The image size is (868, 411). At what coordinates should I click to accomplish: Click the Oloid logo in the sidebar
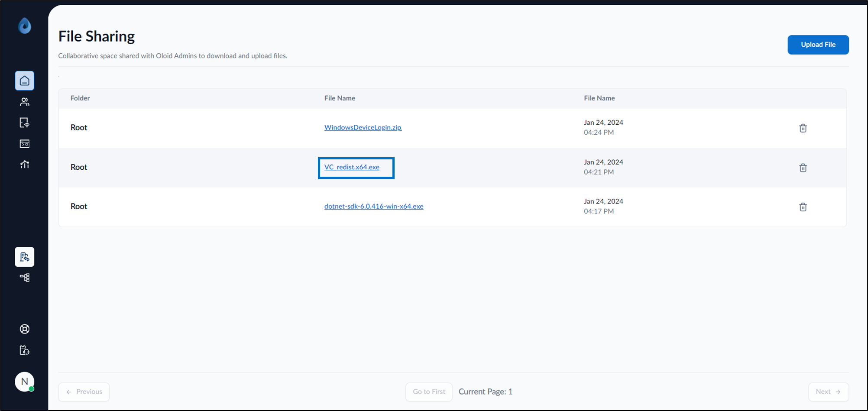[x=25, y=26]
